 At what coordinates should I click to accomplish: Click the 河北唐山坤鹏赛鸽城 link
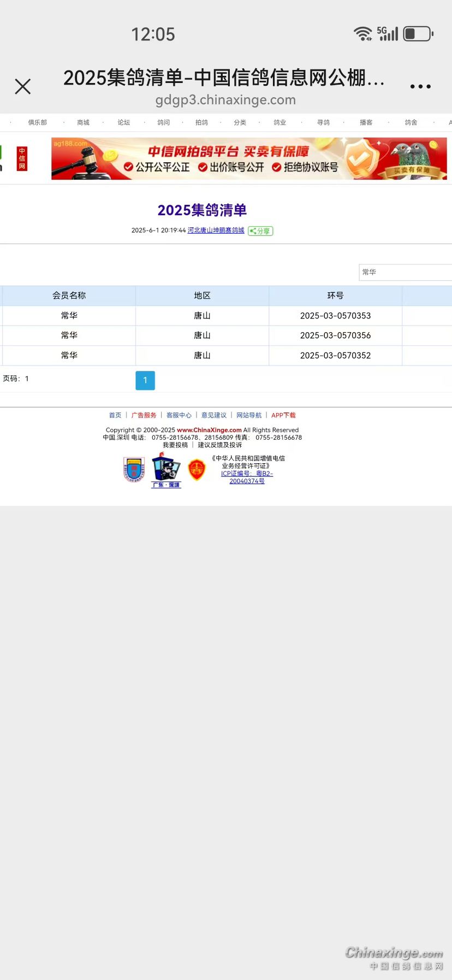(216, 231)
